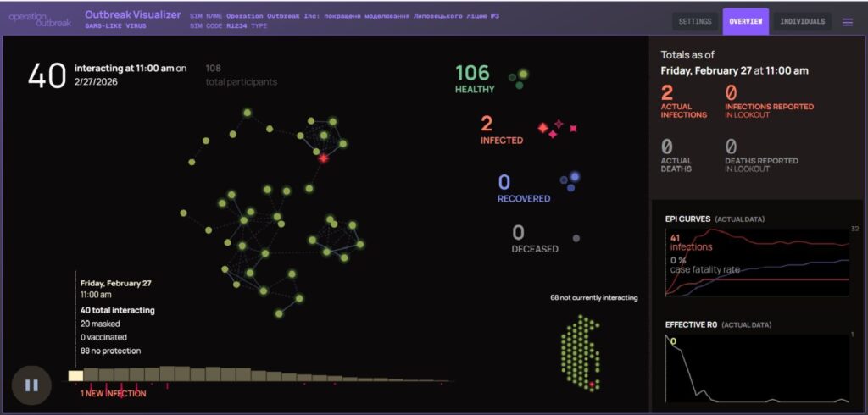The image size is (868, 415).
Task: Click the green healthy cluster icon
Action: pos(519,79)
